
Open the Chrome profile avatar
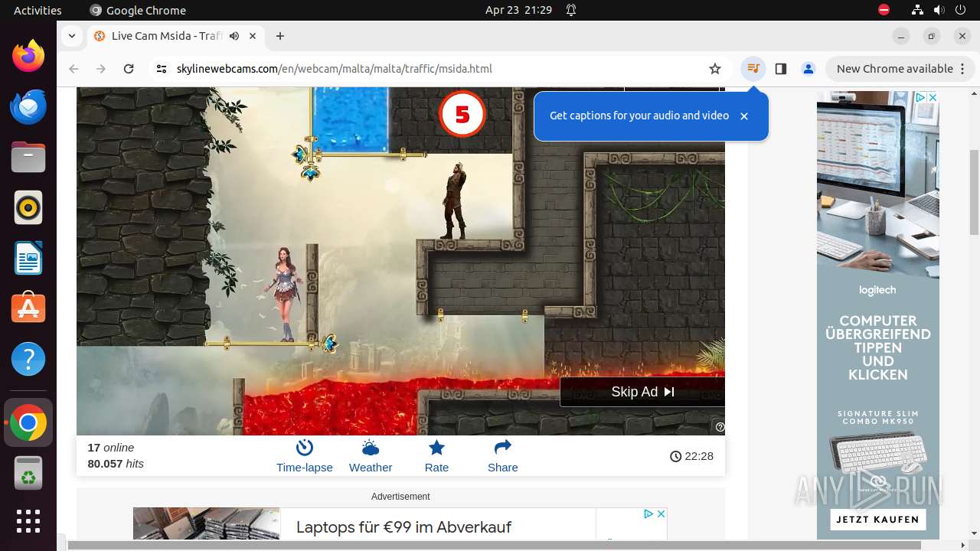click(808, 69)
